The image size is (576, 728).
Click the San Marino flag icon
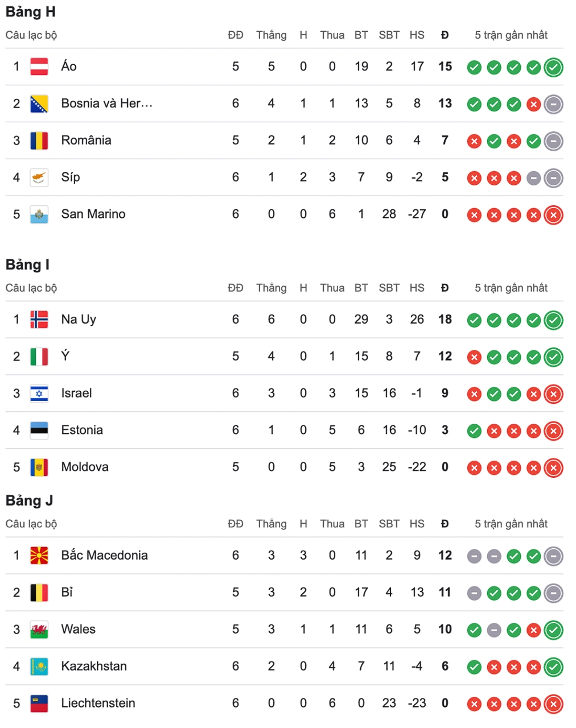39,214
